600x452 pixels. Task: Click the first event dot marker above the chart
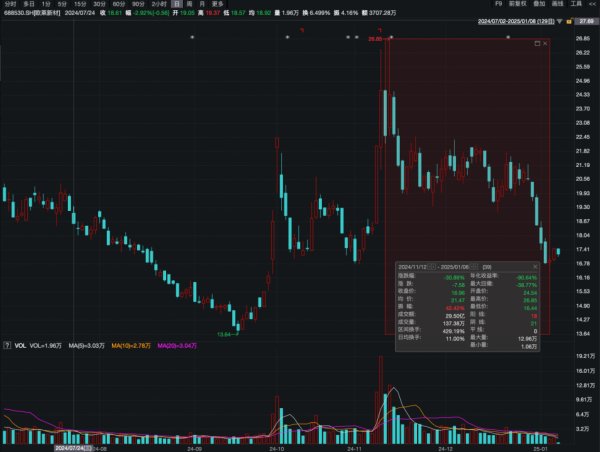pyautogui.click(x=192, y=37)
